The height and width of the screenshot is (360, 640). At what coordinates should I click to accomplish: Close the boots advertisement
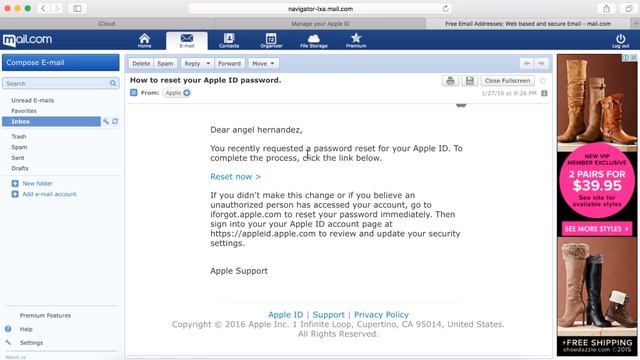pyautogui.click(x=634, y=58)
